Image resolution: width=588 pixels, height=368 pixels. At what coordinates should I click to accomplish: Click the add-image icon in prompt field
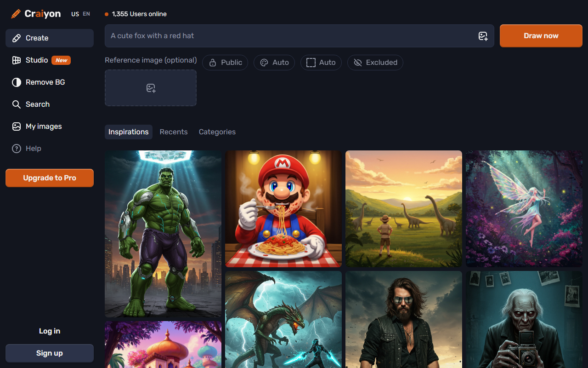point(483,36)
